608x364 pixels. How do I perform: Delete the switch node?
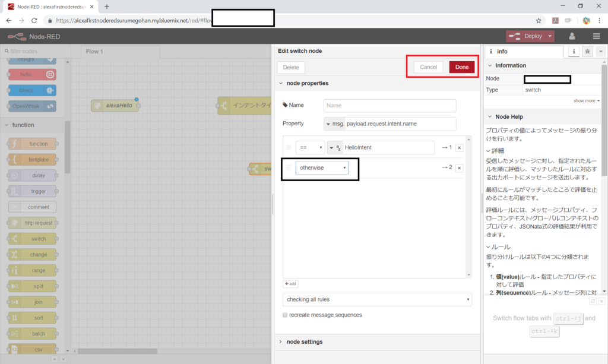click(291, 68)
